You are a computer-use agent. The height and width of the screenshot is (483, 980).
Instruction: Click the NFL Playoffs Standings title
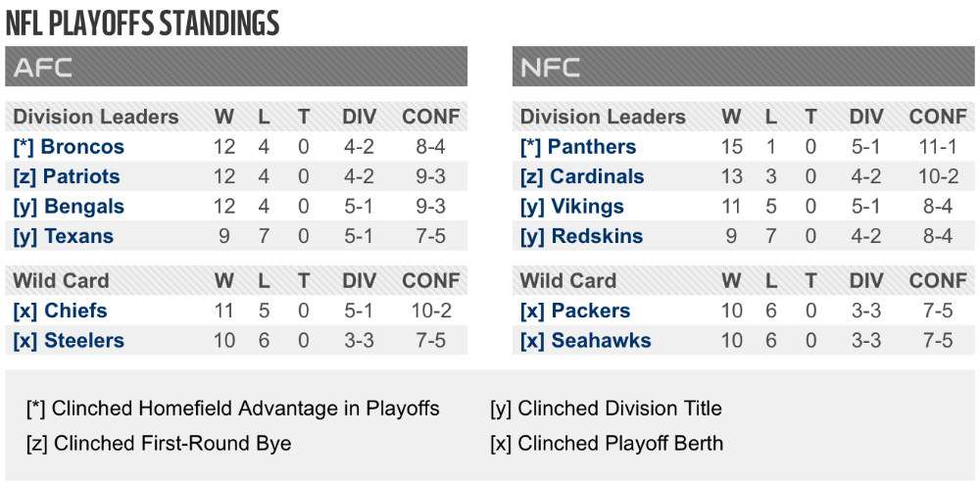coord(142,24)
